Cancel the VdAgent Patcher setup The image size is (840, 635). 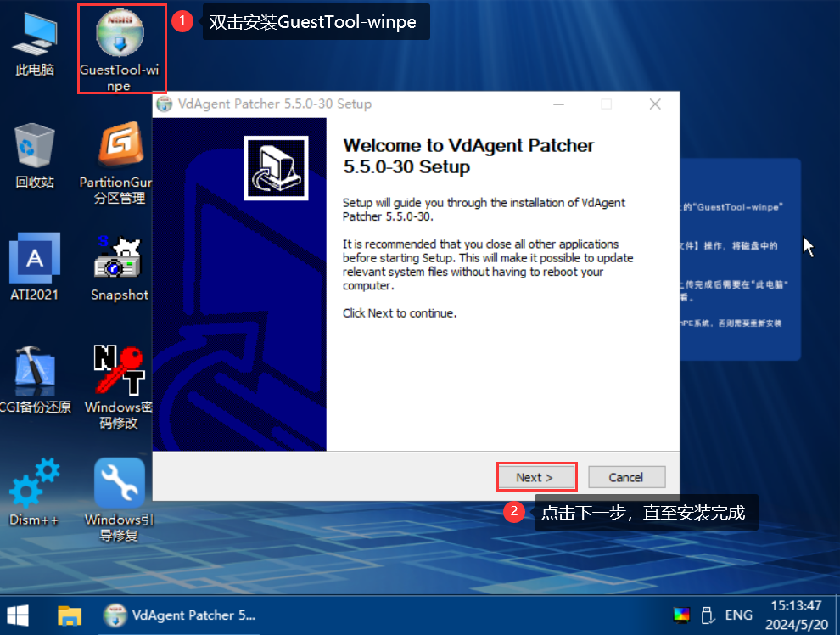click(626, 477)
